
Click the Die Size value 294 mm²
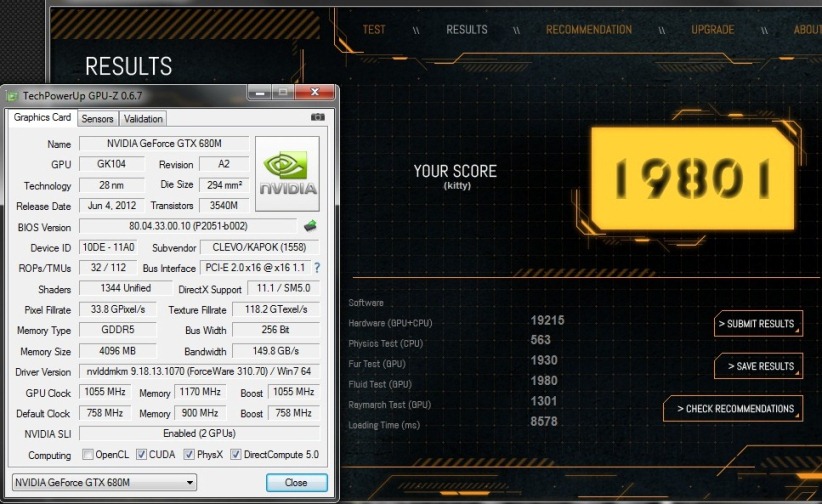click(x=224, y=185)
